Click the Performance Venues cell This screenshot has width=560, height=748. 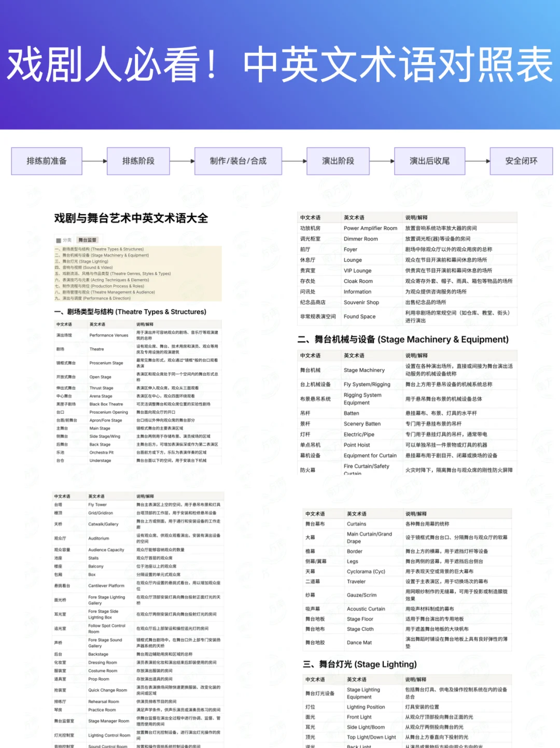coord(109,335)
